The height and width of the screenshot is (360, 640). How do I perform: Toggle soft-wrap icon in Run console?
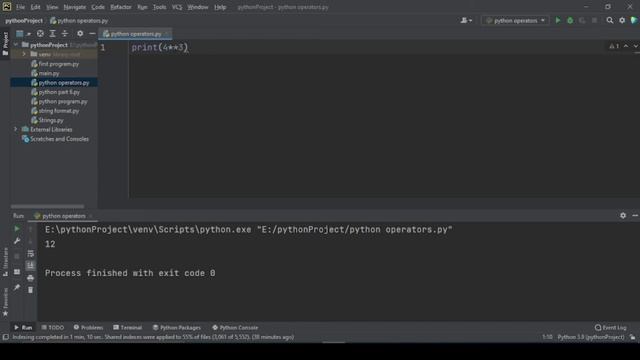pyautogui.click(x=30, y=253)
